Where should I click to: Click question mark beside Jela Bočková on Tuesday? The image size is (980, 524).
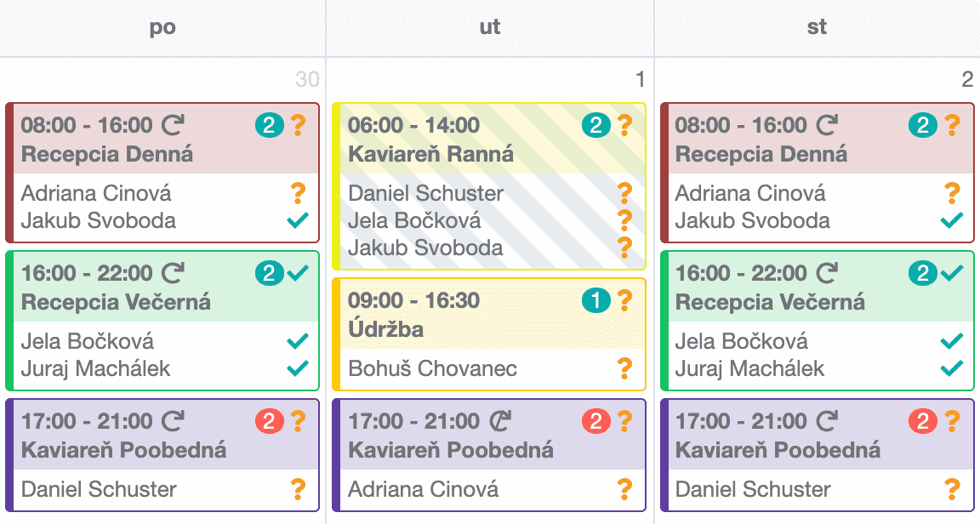point(624,220)
